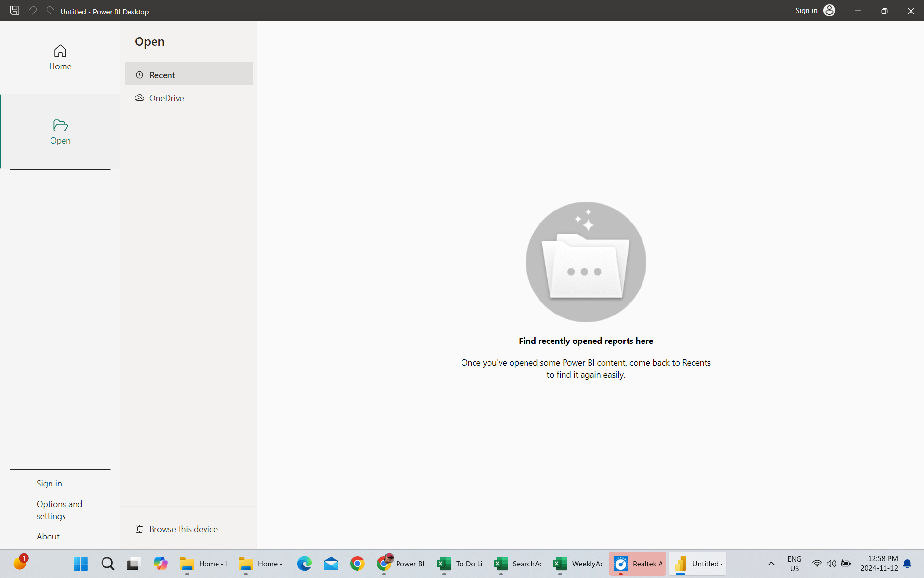924x578 pixels.
Task: Switch to Chrome Power BI window
Action: pos(400,564)
